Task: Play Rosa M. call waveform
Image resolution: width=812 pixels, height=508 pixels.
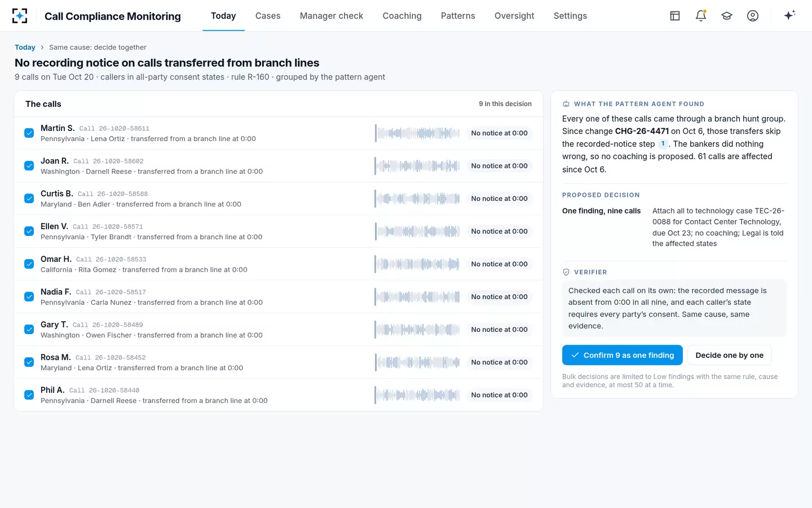Action: [418, 362]
